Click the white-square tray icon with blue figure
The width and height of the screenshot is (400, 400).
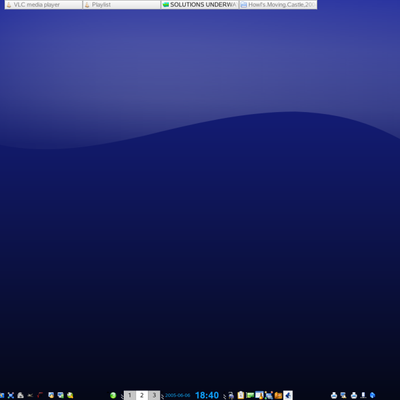click(288, 395)
